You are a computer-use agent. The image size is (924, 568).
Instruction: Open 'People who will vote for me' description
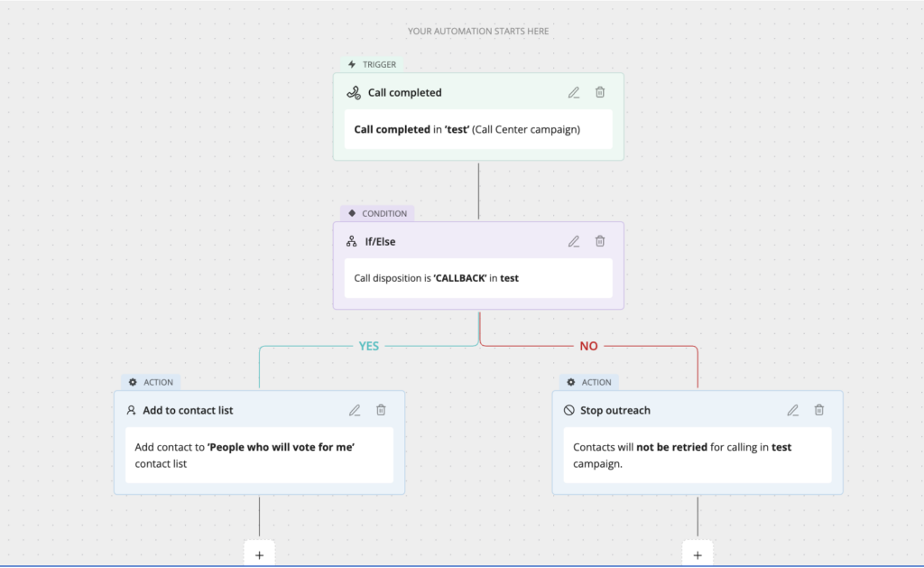(x=259, y=455)
